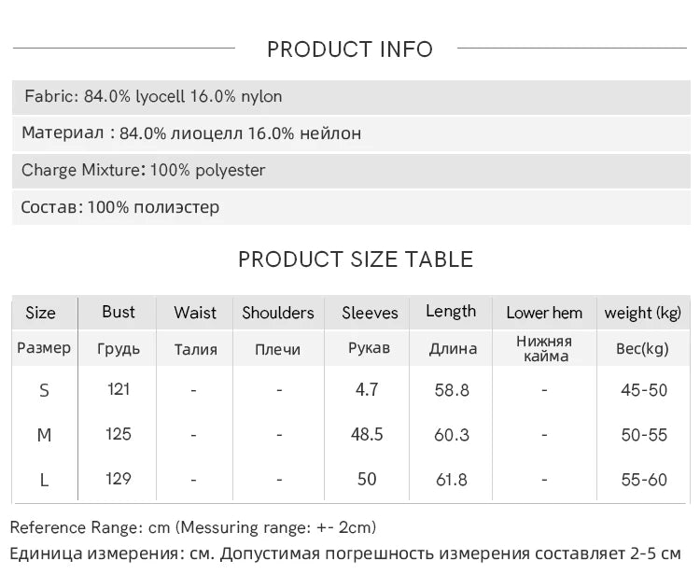Click the Lower hem column header
Viewport: 700px width, 588px height.
544,313
